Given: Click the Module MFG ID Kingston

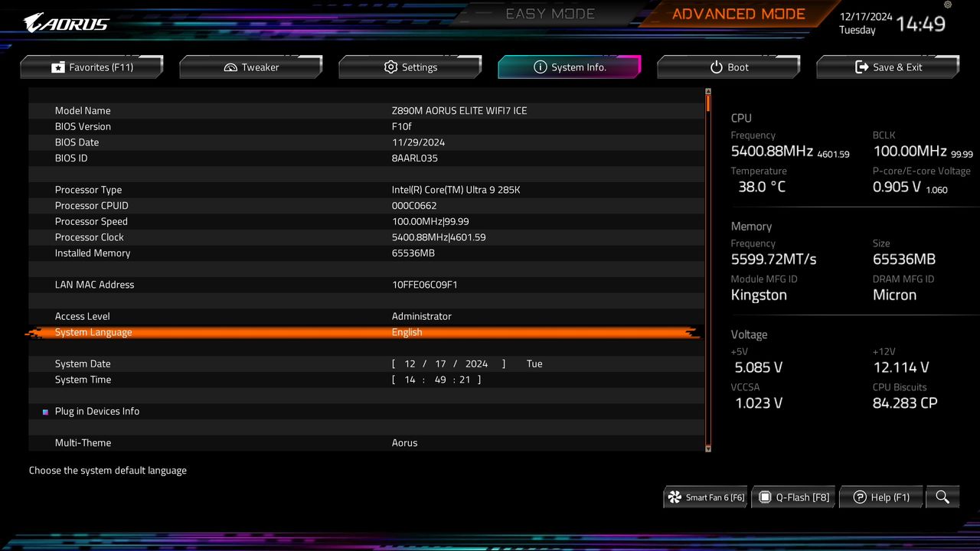Looking at the screenshot, I should click(759, 295).
